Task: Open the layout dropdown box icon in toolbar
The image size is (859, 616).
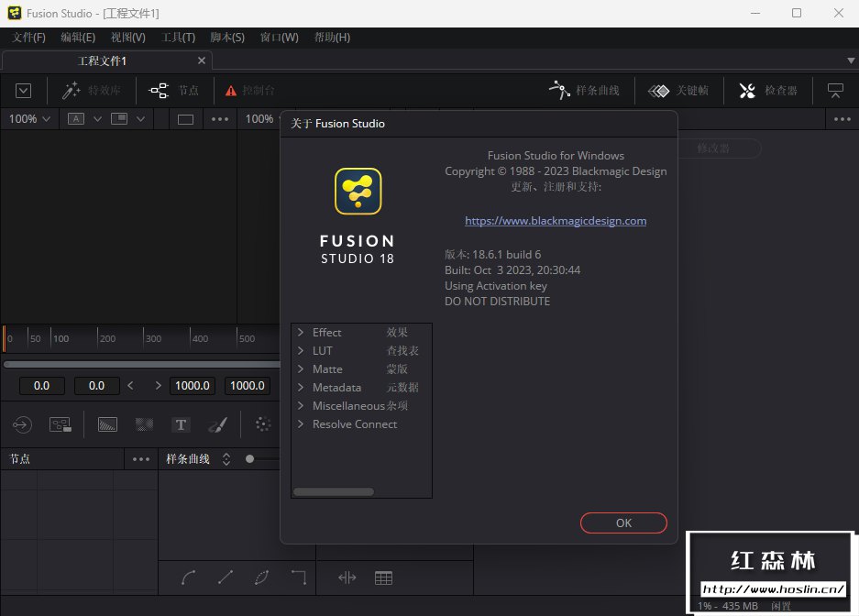Action: point(23,91)
